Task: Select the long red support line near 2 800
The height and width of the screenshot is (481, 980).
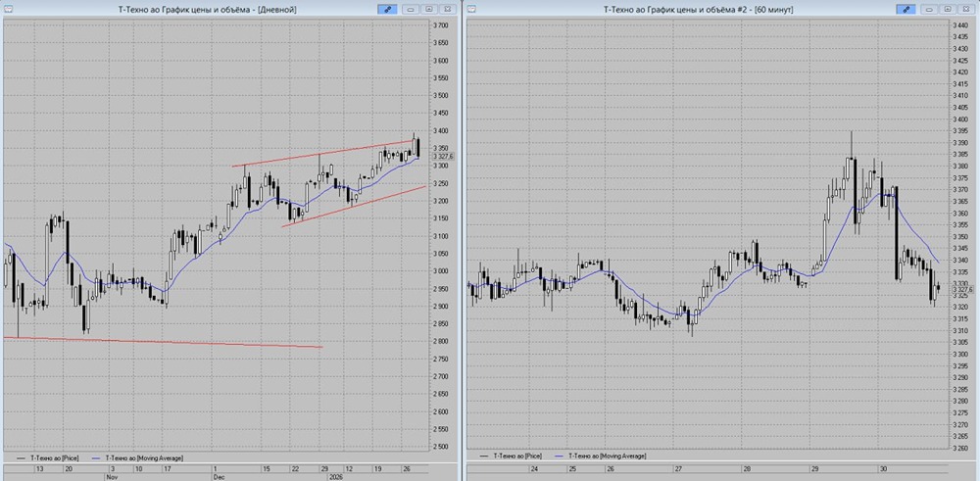Action: click(x=163, y=342)
